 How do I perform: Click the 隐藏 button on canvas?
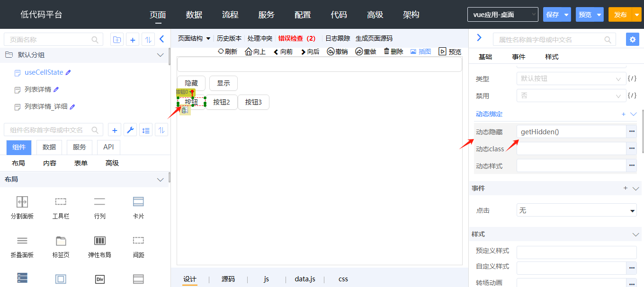[x=191, y=83]
